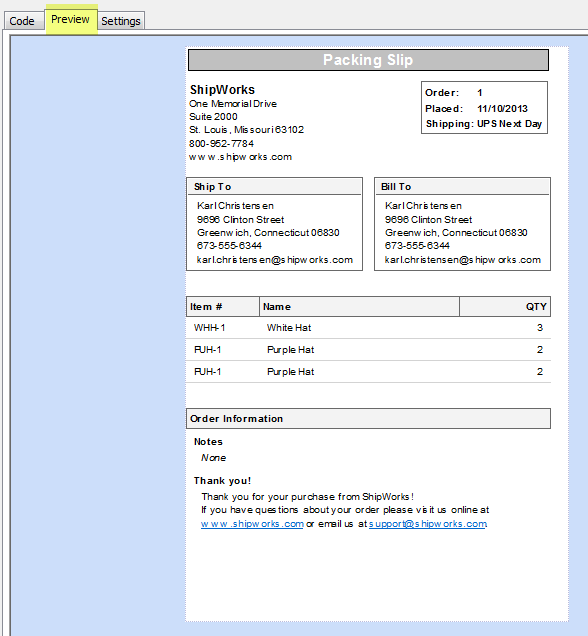Click the Placed date 11/10/2013
This screenshot has height=636, width=588.
[502, 109]
